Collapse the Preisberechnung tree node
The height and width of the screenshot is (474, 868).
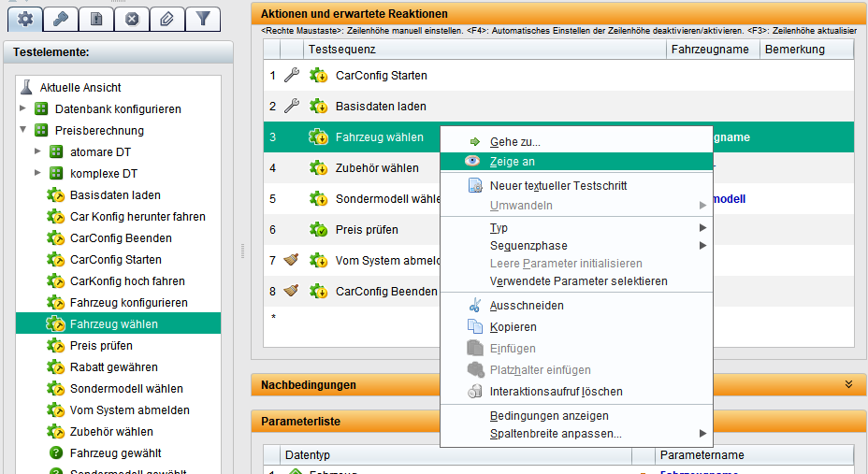23,131
